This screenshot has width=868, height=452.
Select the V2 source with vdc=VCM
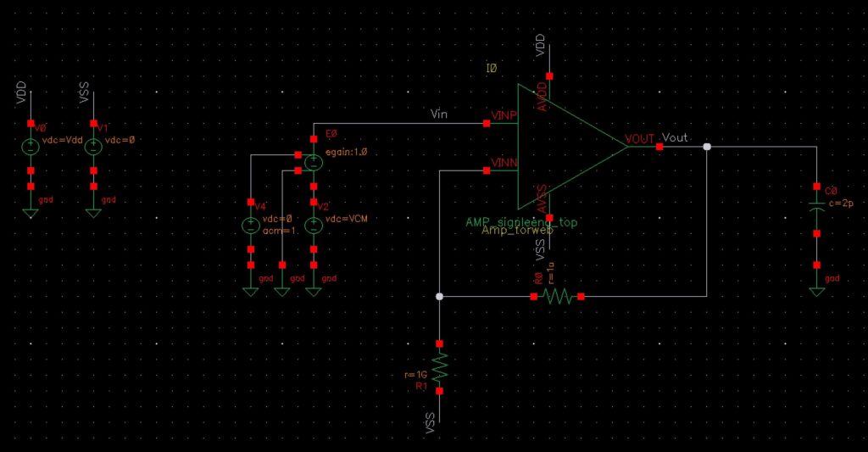(x=314, y=226)
